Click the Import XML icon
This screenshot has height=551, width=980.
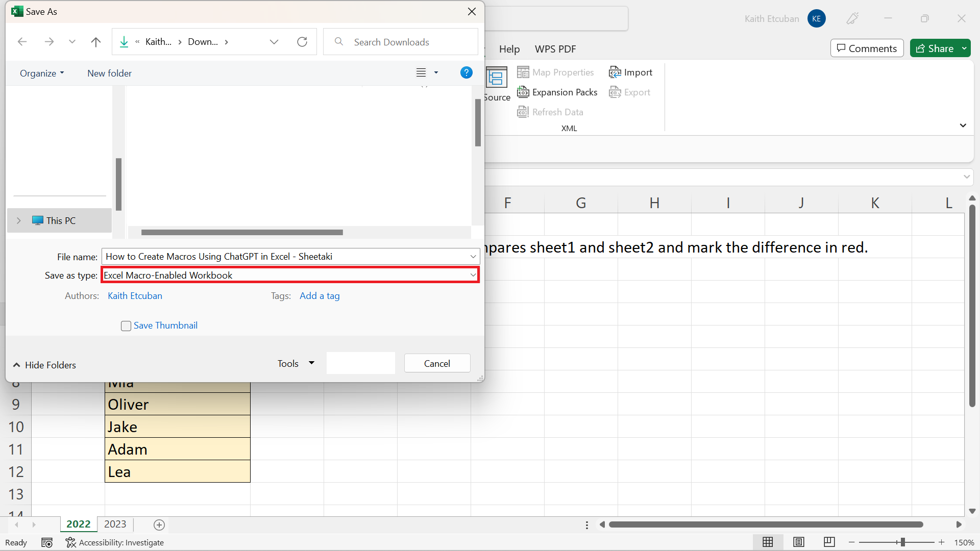pyautogui.click(x=615, y=72)
